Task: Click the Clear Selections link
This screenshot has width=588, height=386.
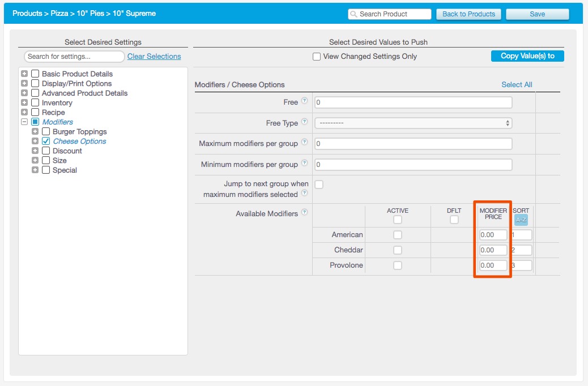Action: coord(154,57)
